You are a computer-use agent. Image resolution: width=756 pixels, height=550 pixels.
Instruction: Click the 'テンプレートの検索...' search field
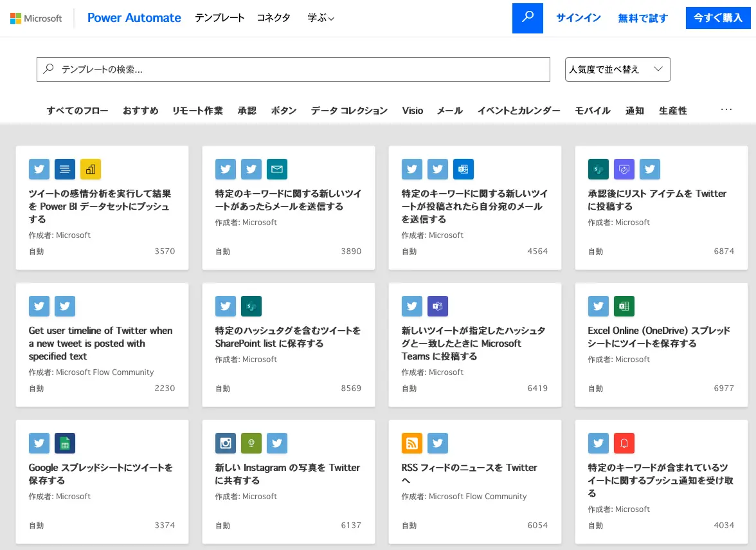(293, 69)
